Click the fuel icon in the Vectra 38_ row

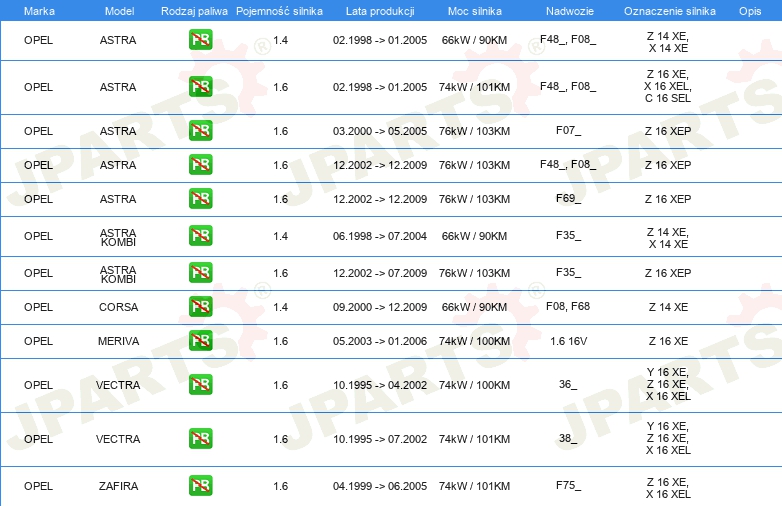coord(200,439)
